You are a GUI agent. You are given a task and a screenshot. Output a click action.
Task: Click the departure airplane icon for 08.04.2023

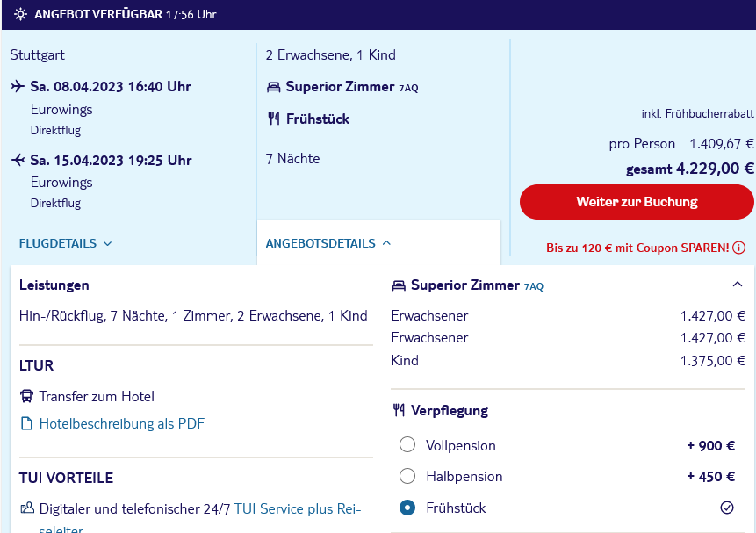click(x=18, y=86)
